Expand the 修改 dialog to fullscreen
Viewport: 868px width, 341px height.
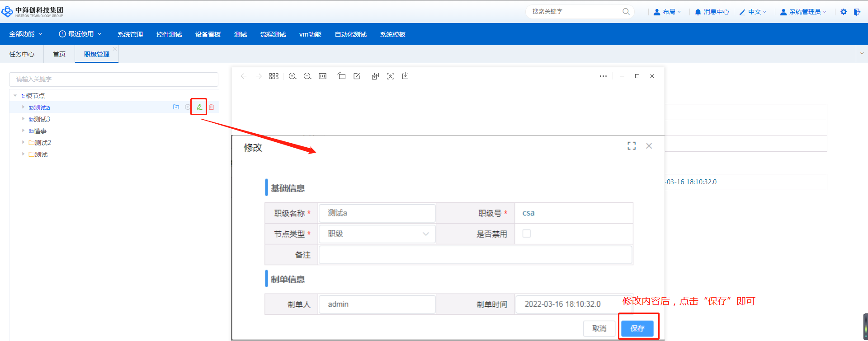[x=632, y=146]
